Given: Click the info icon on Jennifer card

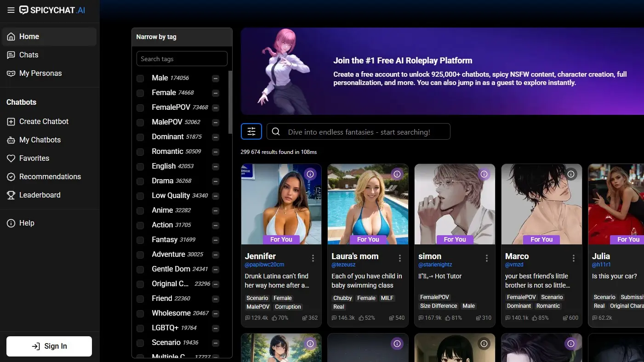Looking at the screenshot, I should click(x=310, y=174).
